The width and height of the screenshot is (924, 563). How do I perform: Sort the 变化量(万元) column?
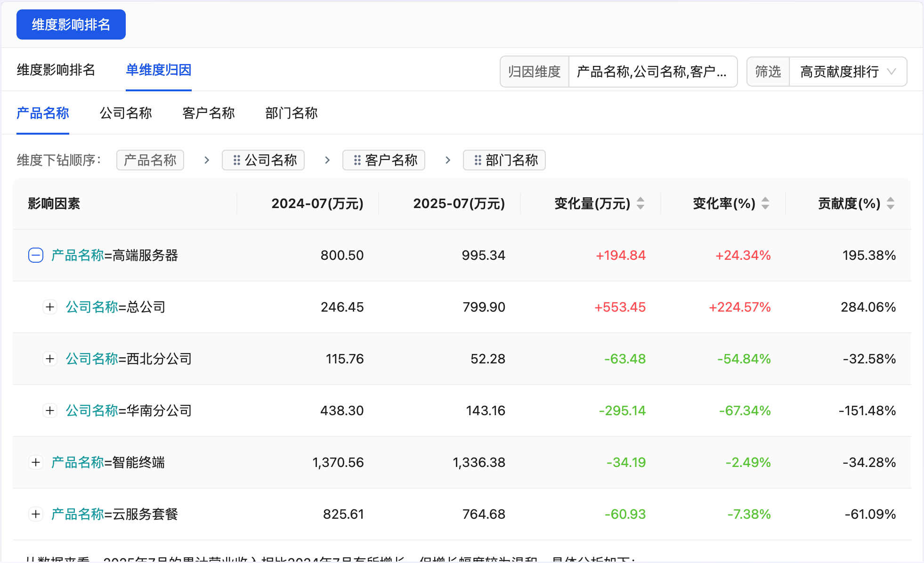(x=640, y=203)
